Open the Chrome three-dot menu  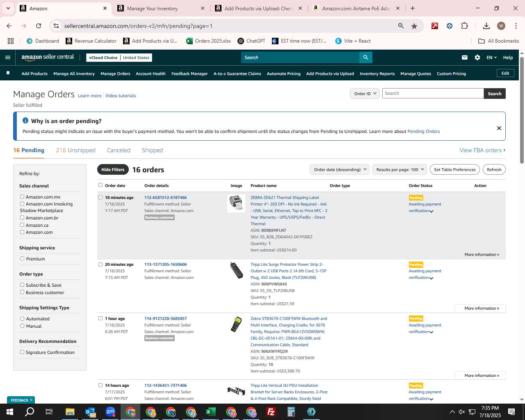coord(515,26)
